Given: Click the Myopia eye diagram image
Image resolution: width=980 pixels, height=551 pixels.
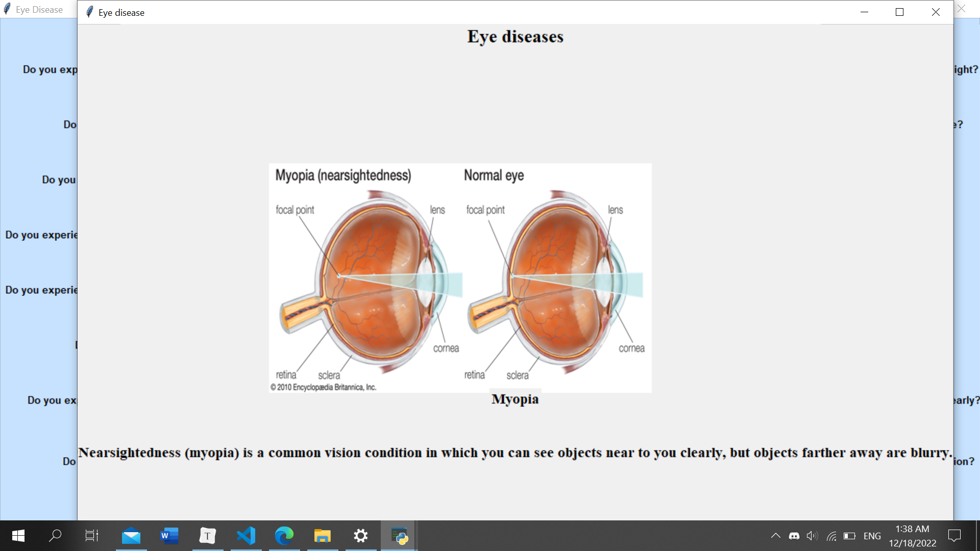Looking at the screenshot, I should [460, 278].
